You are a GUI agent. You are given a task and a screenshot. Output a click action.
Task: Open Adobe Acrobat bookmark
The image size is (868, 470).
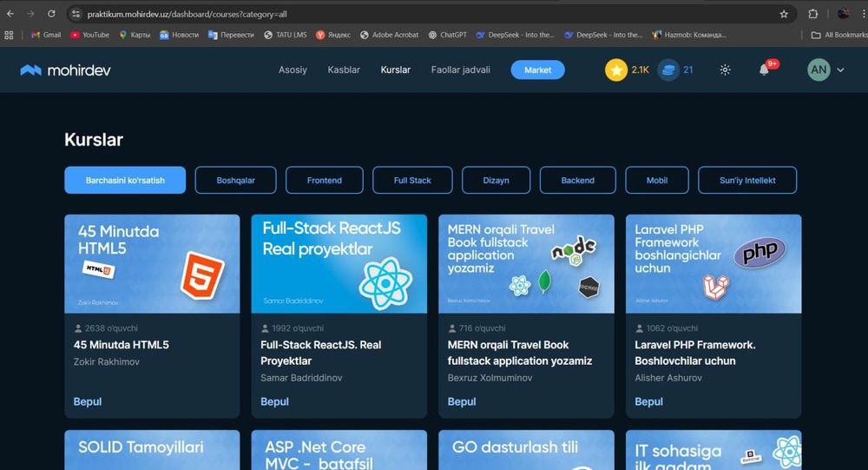(x=389, y=35)
